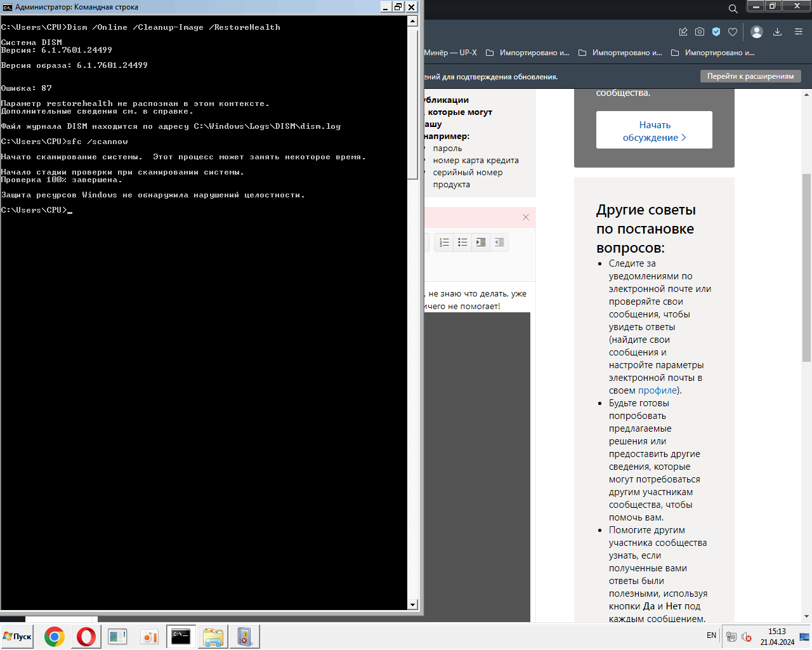The image size is (812, 650).
Task: Insert a bulleted list in the editor
Action: (462, 242)
